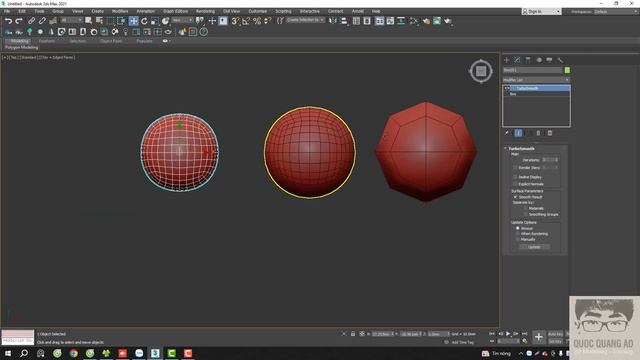Open the Utilities wrench panel tab

(x=560, y=60)
